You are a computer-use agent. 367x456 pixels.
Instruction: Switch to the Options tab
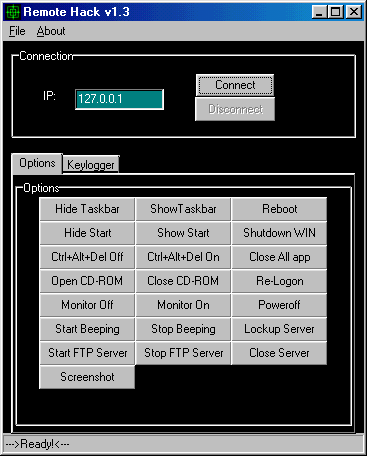(x=37, y=163)
